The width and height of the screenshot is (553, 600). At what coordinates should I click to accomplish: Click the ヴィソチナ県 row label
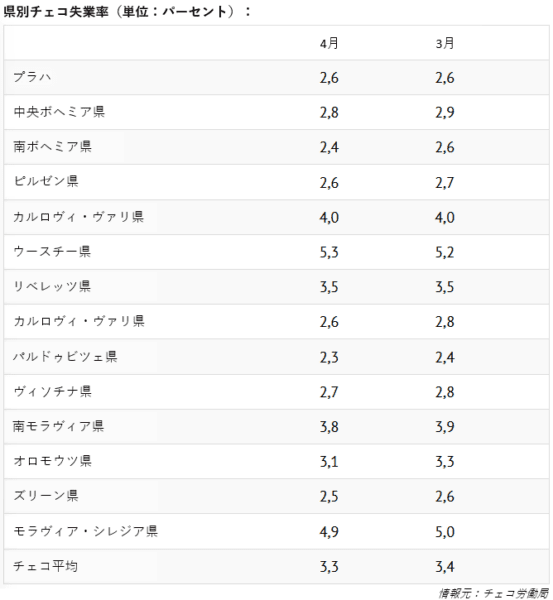click(52, 391)
